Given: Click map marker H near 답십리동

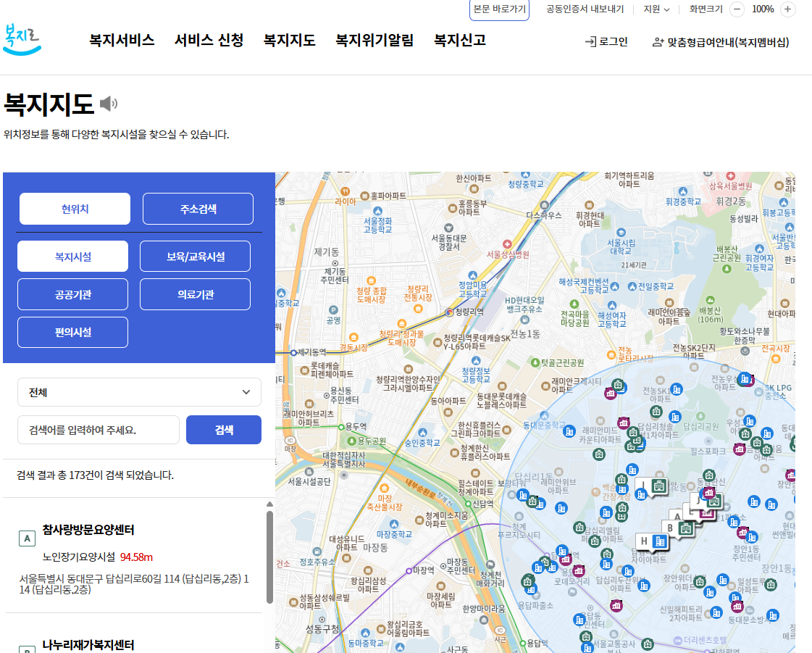Looking at the screenshot, I should point(645,541).
